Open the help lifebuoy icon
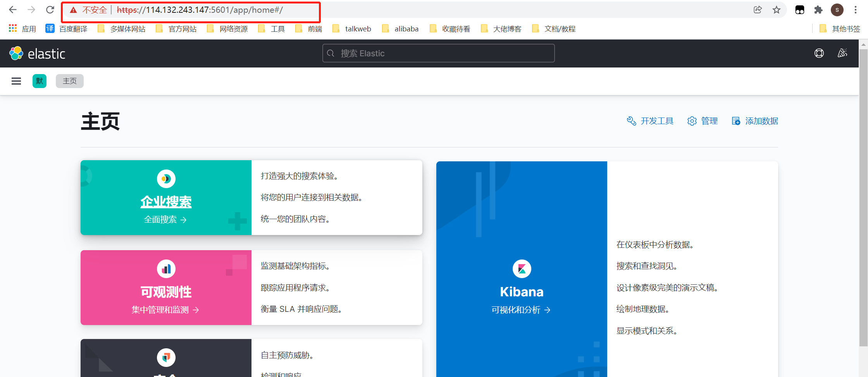This screenshot has height=377, width=868. click(819, 53)
